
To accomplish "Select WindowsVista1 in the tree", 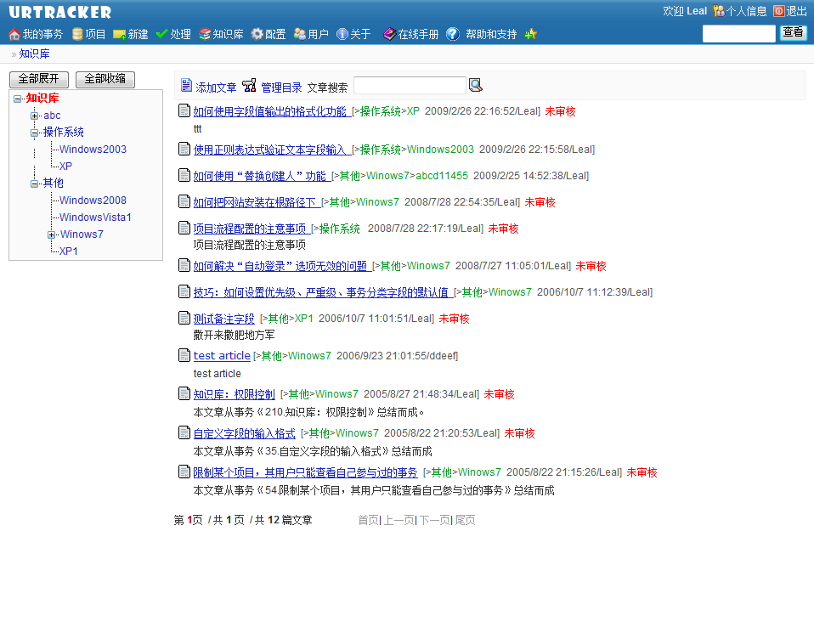I will click(x=95, y=217).
